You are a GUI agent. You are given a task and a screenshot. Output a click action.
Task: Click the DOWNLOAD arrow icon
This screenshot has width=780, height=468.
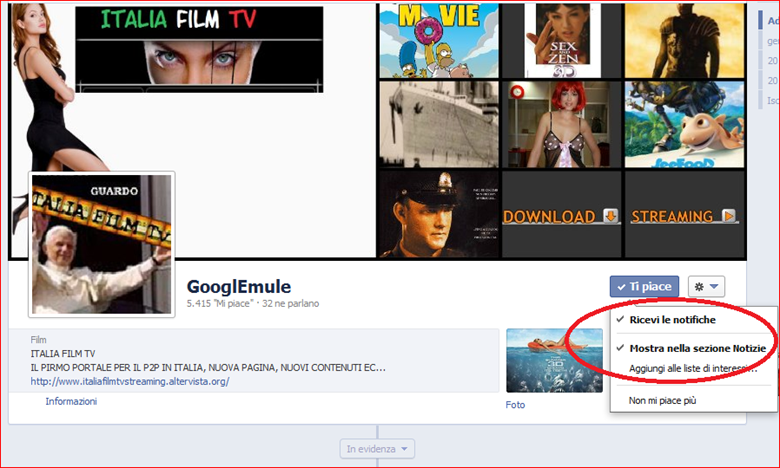(611, 216)
